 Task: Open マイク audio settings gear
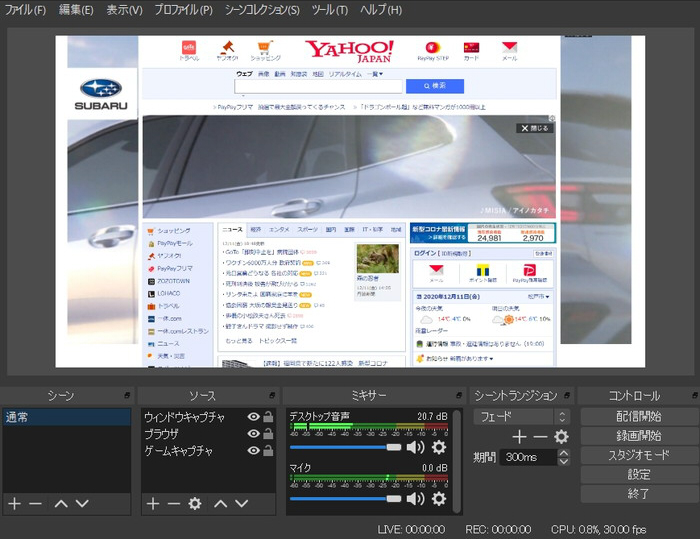439,498
